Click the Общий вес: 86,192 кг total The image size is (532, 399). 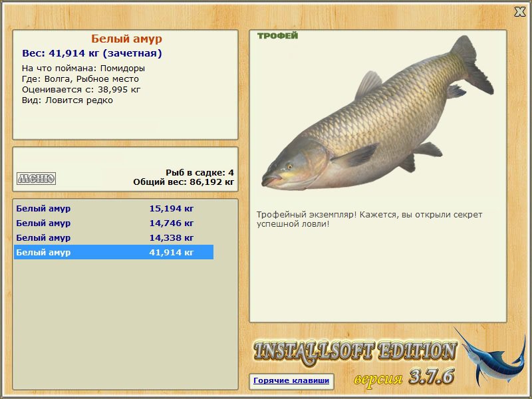click(184, 182)
